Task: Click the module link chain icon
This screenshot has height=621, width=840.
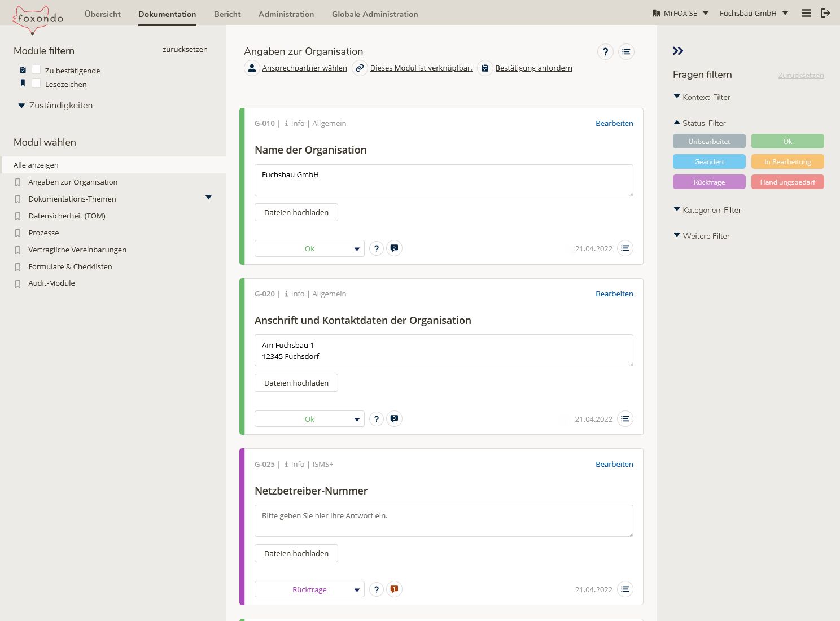Action: point(360,68)
